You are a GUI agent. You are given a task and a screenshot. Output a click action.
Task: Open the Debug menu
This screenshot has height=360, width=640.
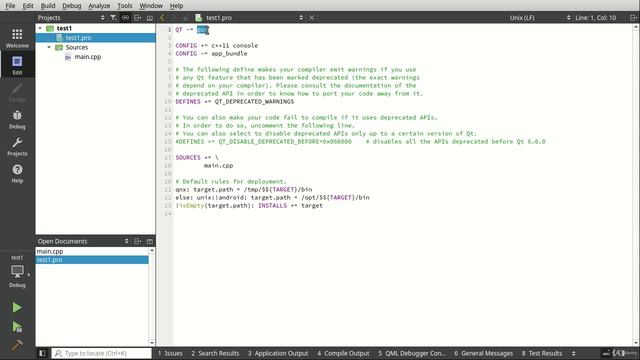72,6
